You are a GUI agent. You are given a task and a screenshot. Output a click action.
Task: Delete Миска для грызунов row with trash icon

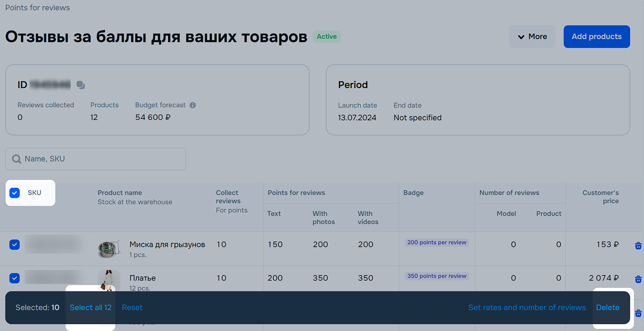[x=638, y=245]
